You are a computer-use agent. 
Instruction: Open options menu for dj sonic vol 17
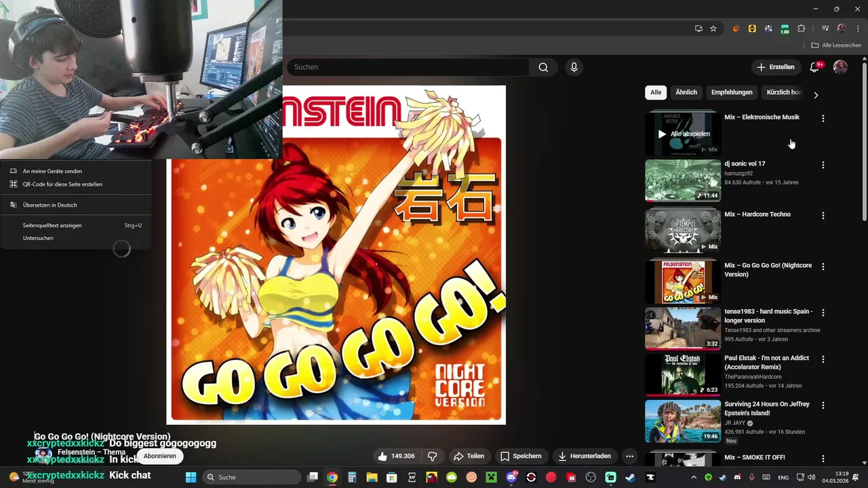pyautogui.click(x=823, y=165)
